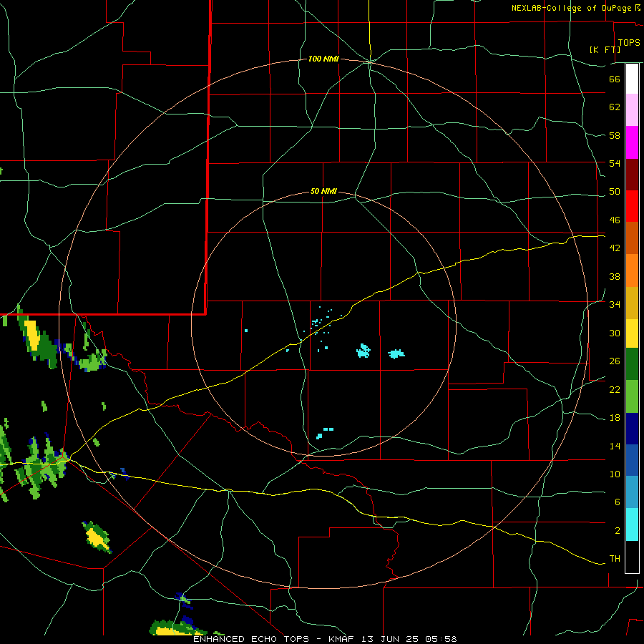Click the magenta 58 kft legend swatch
Image resolution: width=644 pixels, height=644 pixels.
(x=632, y=142)
